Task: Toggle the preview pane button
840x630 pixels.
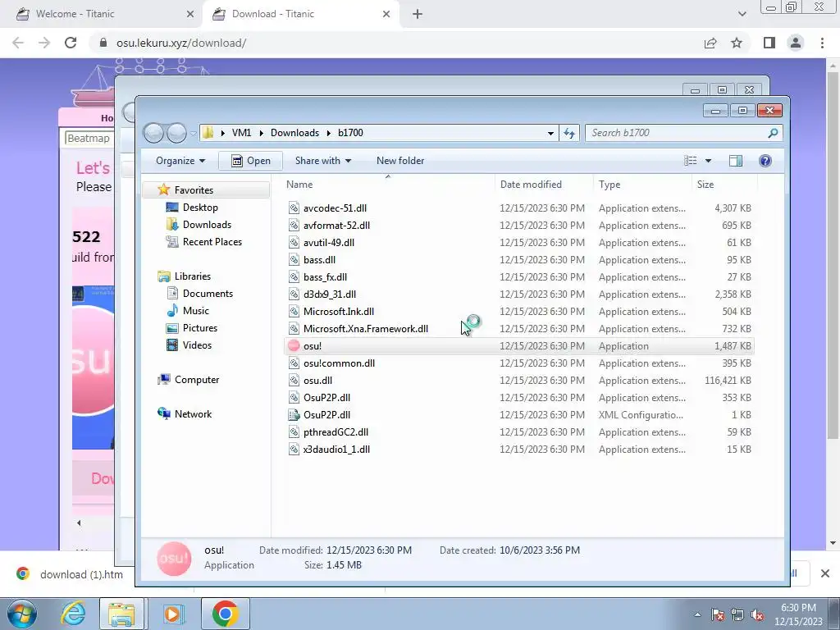Action: coord(736,161)
